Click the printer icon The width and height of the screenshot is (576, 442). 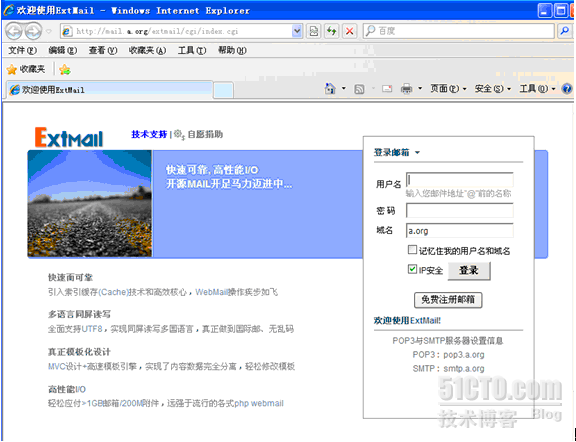click(x=407, y=89)
